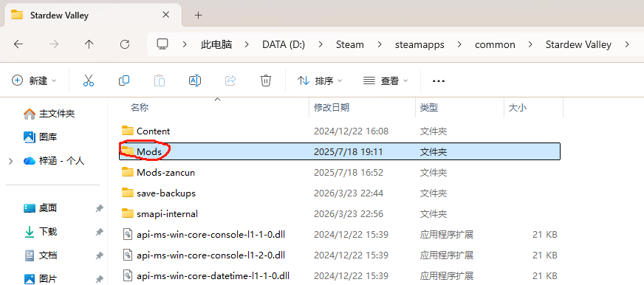Expand chevron after Steam breadcrumb
644x285 pixels.
(379, 44)
